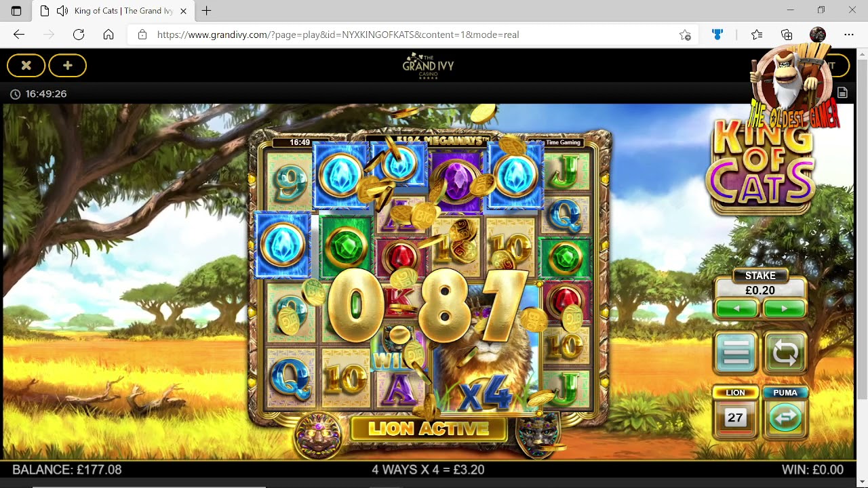
Task: Open the document icon under header
Action: 842,93
